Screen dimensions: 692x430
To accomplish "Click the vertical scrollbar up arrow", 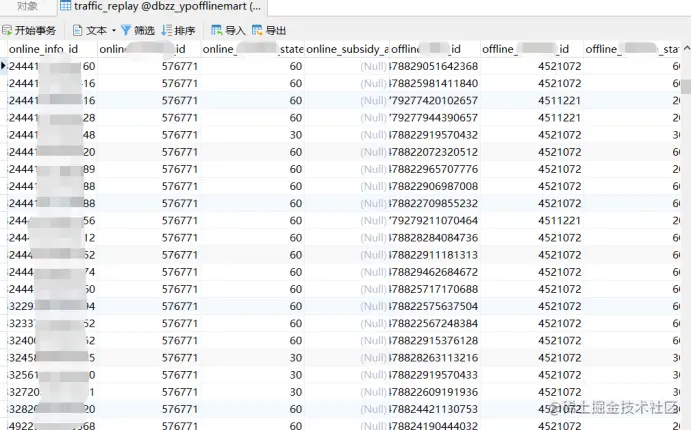I will tap(686, 48).
